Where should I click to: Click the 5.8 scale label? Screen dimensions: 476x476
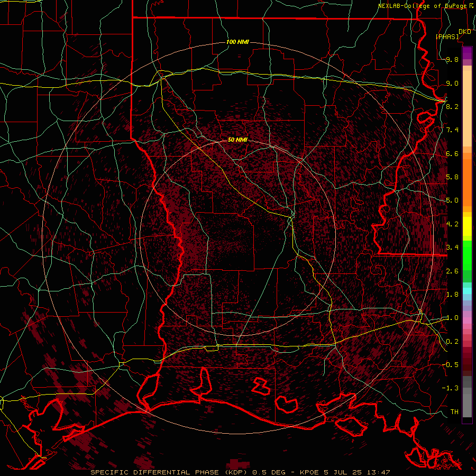(452, 177)
